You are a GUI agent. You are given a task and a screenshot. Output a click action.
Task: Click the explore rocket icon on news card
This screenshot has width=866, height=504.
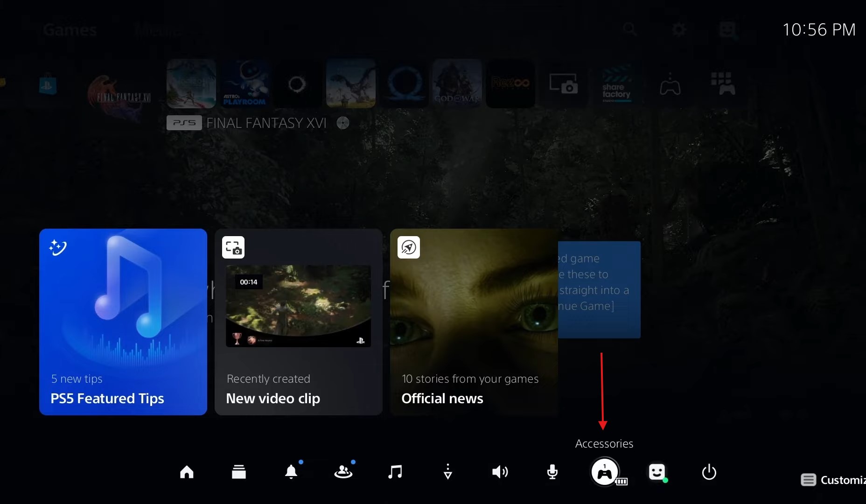(x=409, y=247)
